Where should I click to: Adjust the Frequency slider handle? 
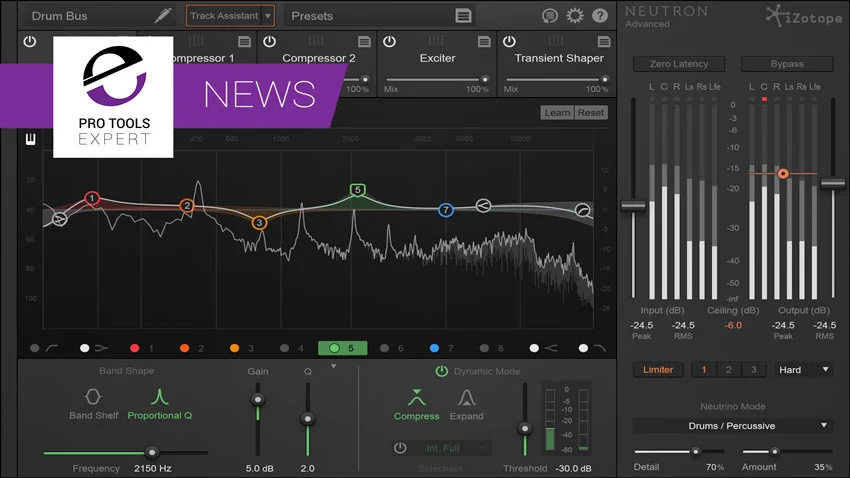coord(152,452)
